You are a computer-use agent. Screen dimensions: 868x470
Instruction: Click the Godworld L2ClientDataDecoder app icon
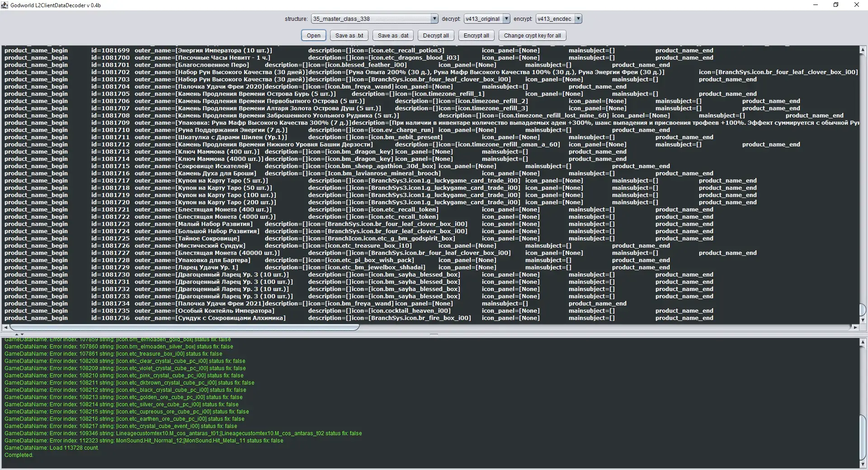tap(5, 5)
